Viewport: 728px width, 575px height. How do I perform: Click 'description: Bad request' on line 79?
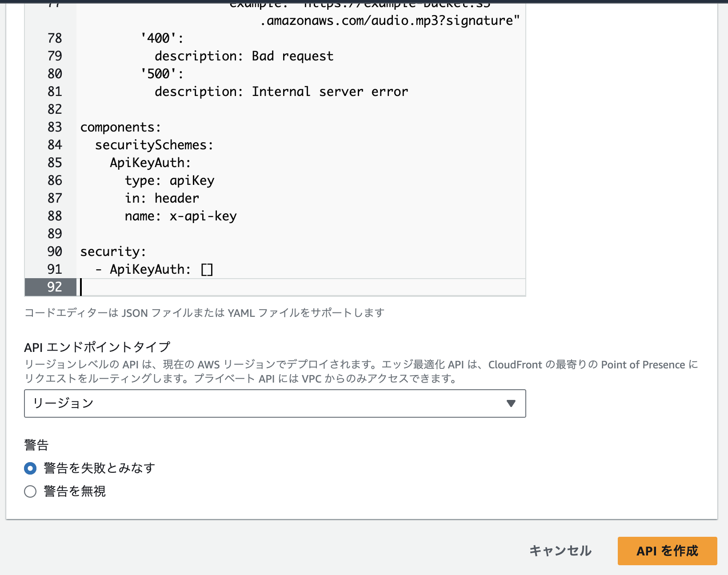(244, 56)
